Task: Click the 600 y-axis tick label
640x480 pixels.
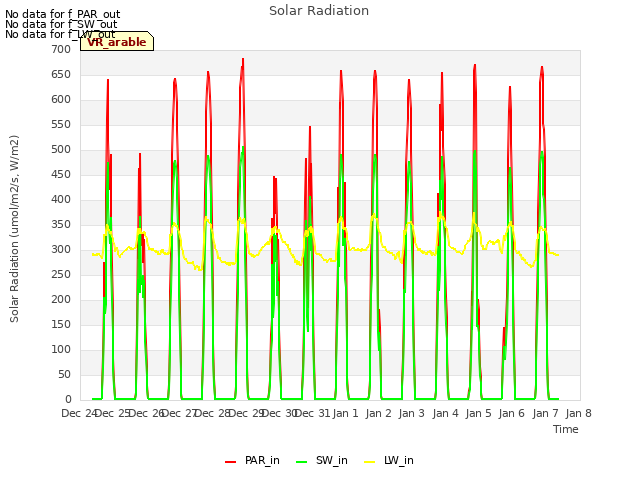Action: [x=61, y=100]
